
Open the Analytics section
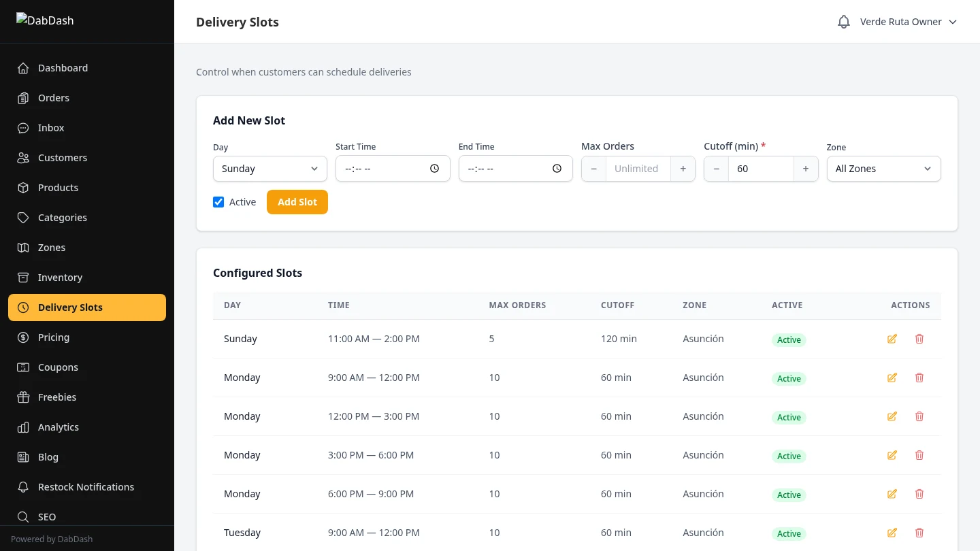click(x=58, y=427)
